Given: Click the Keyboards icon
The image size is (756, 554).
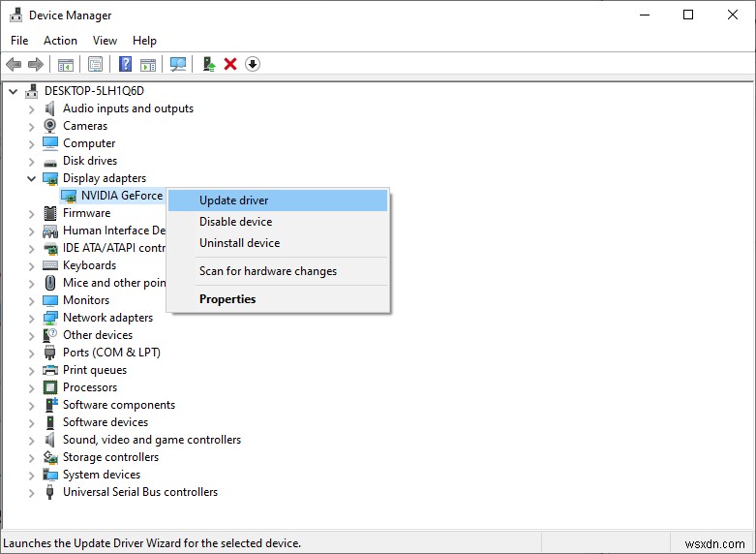Looking at the screenshot, I should (x=50, y=265).
